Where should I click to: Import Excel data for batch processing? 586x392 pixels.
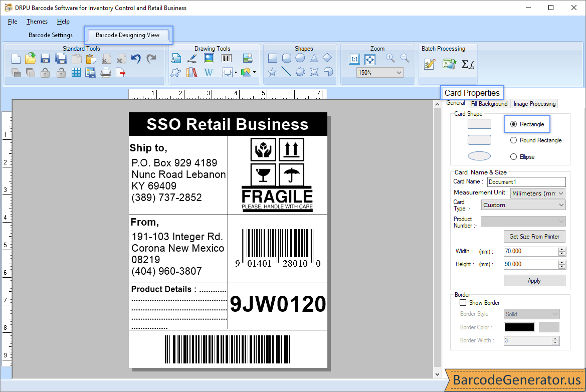pos(449,64)
